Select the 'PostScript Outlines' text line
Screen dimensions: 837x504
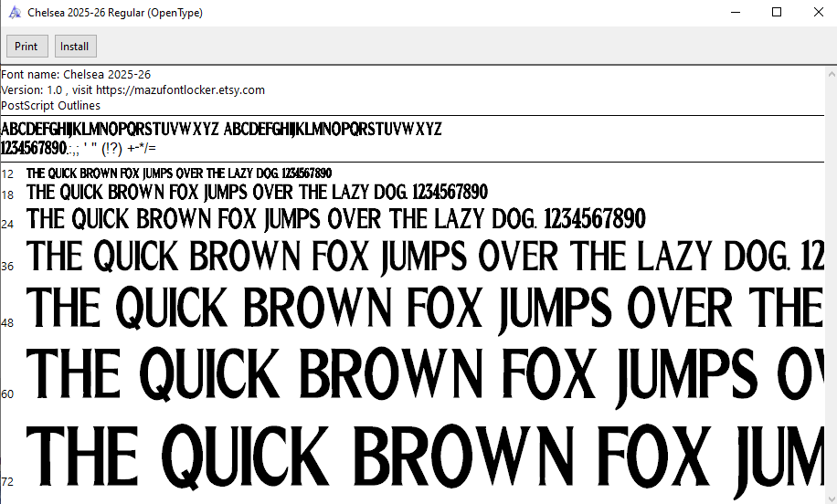51,105
